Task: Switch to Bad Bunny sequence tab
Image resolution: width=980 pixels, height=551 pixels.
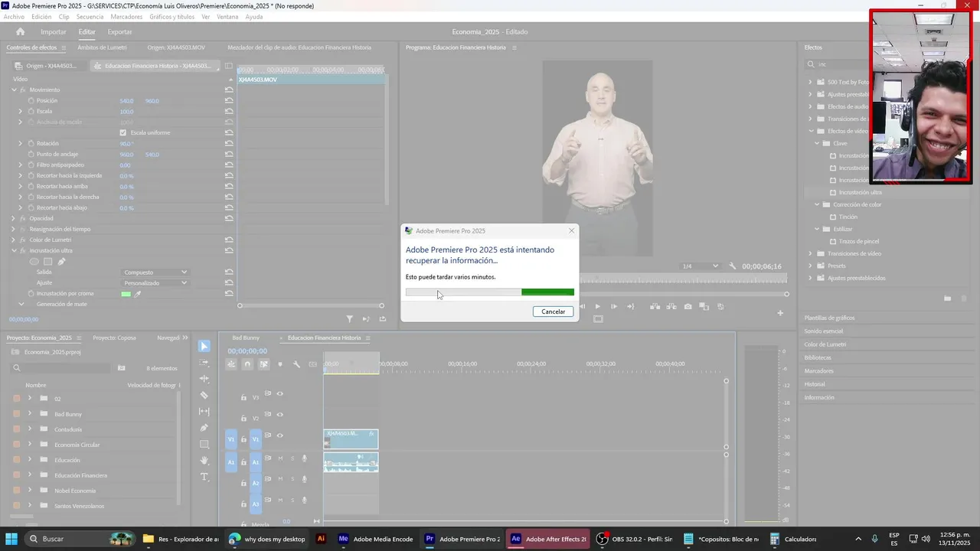Action: tap(246, 337)
